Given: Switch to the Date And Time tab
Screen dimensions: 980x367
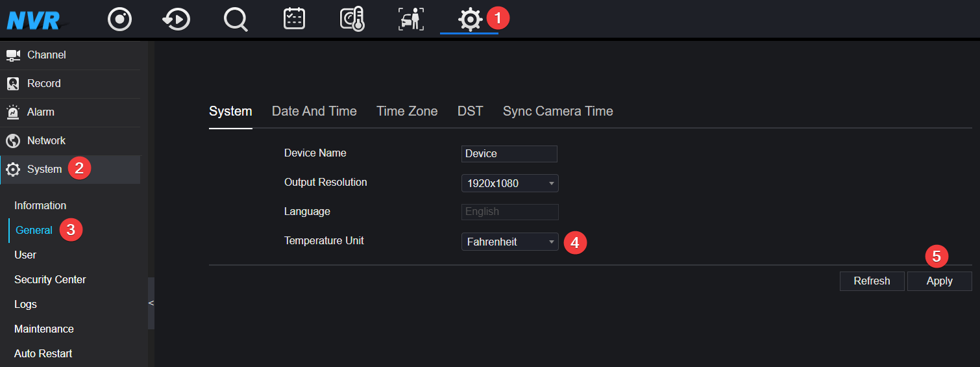Looking at the screenshot, I should 314,111.
